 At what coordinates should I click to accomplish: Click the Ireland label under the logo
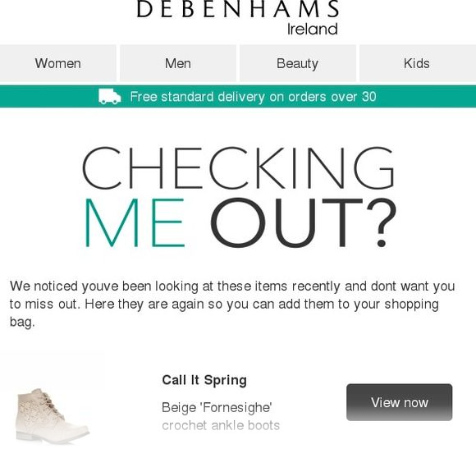coord(313,30)
